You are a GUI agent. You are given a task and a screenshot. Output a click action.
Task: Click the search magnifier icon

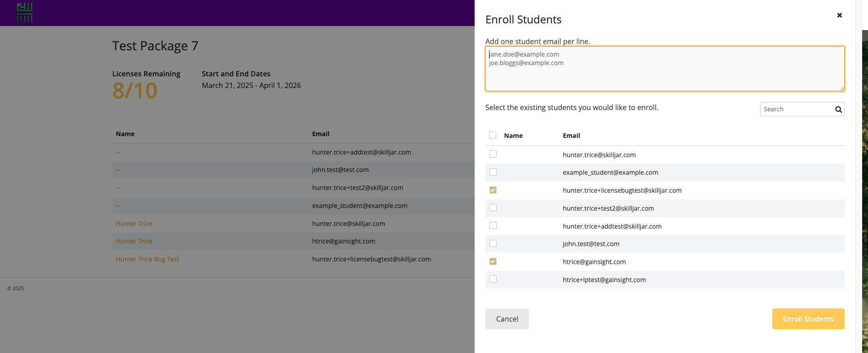838,110
